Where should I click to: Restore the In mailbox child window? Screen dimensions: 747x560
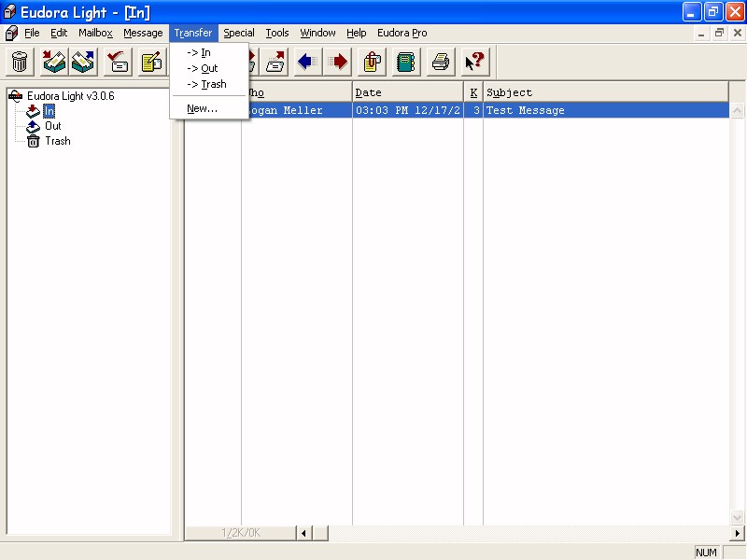pyautogui.click(x=719, y=33)
